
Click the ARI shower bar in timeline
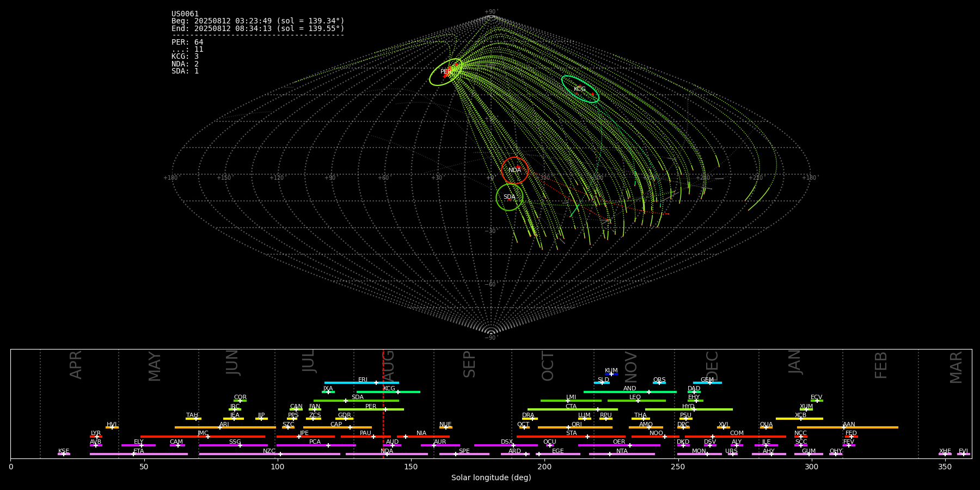tap(225, 427)
